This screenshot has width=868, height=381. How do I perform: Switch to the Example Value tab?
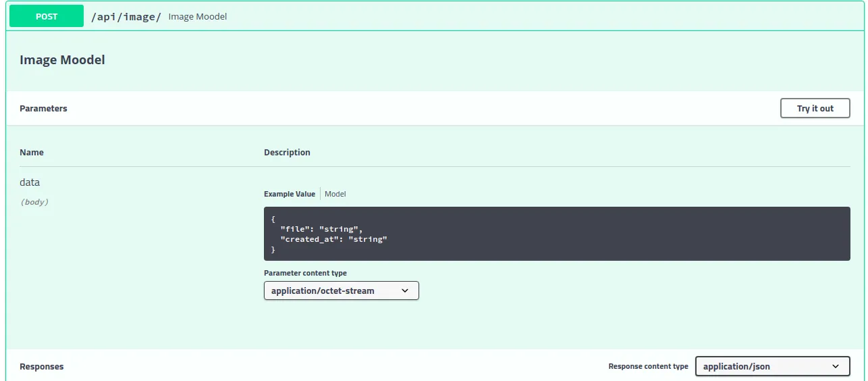289,194
